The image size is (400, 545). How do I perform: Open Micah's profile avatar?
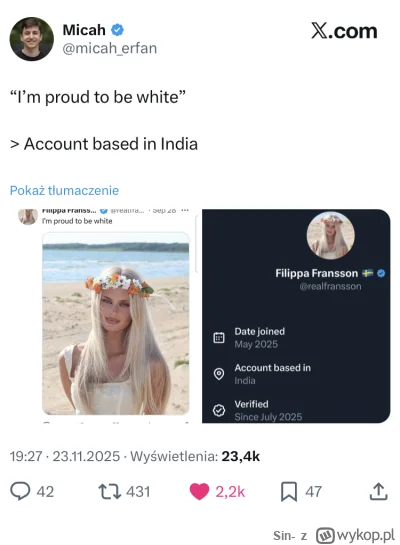[x=32, y=39]
